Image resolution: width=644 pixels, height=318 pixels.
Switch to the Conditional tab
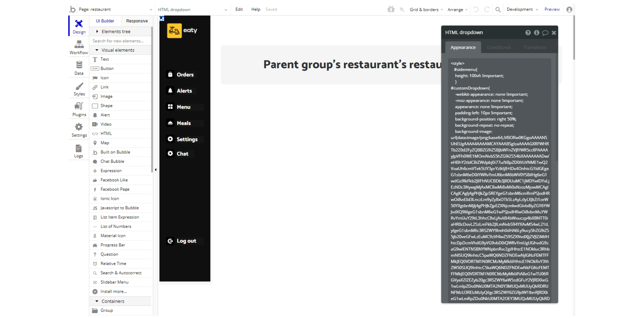pos(499,47)
